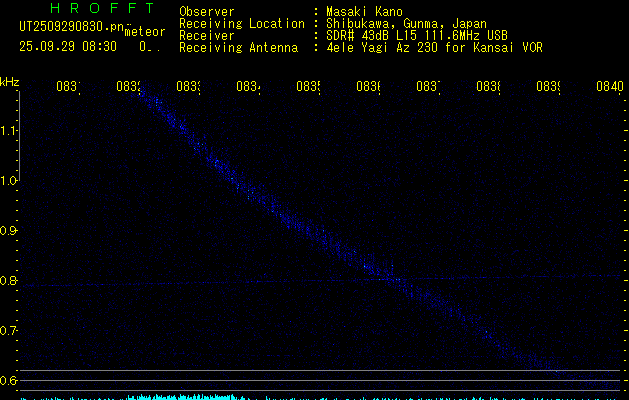Click the 1.0 kHz frequency tick
Image resolution: width=629 pixels, height=400 pixels.
point(9,181)
